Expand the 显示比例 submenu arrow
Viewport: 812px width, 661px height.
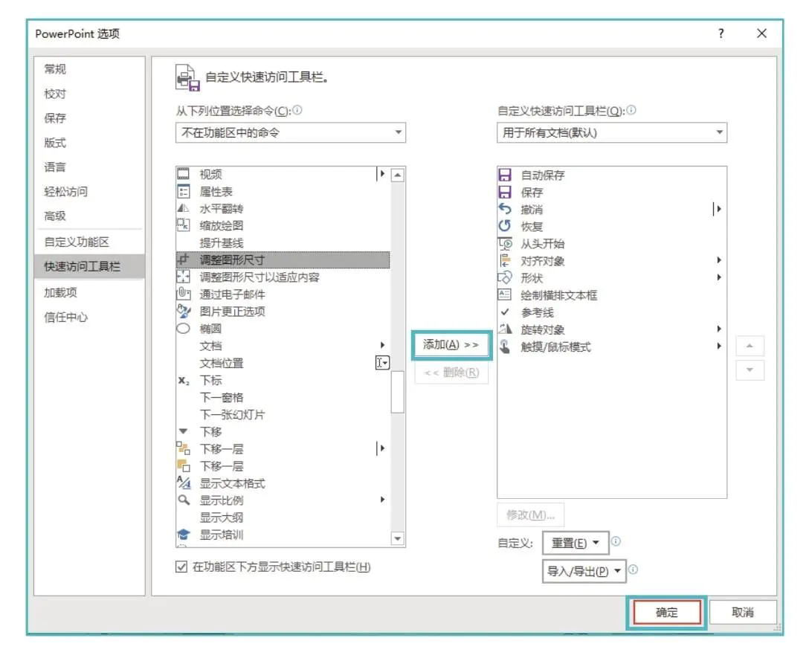point(382,500)
